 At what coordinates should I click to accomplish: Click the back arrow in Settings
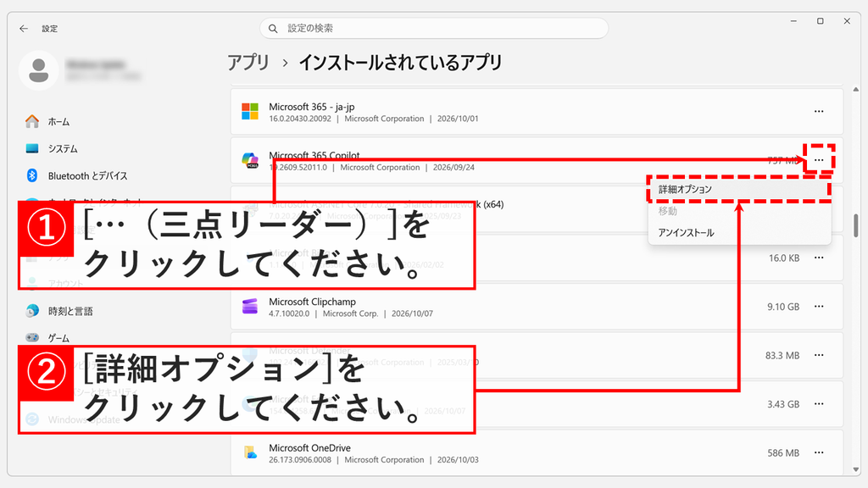click(23, 28)
